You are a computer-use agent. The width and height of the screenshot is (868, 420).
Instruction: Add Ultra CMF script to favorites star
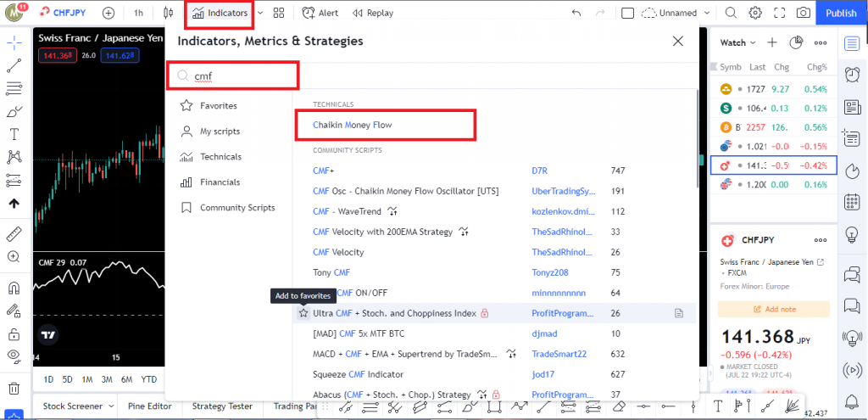pos(303,313)
